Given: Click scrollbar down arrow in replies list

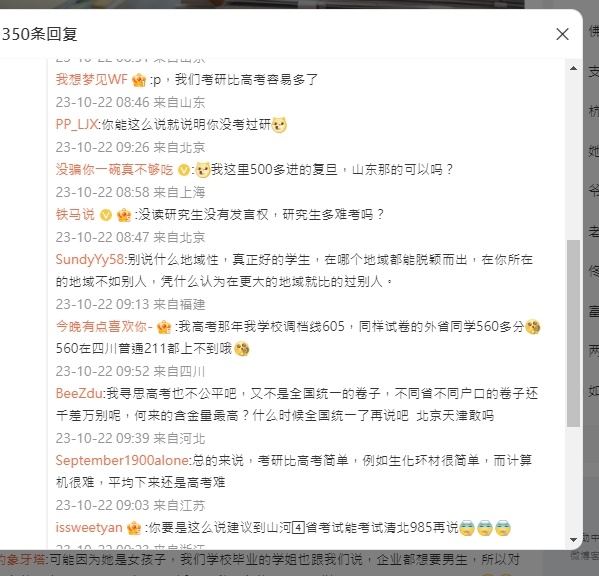Looking at the screenshot, I should [x=573, y=539].
